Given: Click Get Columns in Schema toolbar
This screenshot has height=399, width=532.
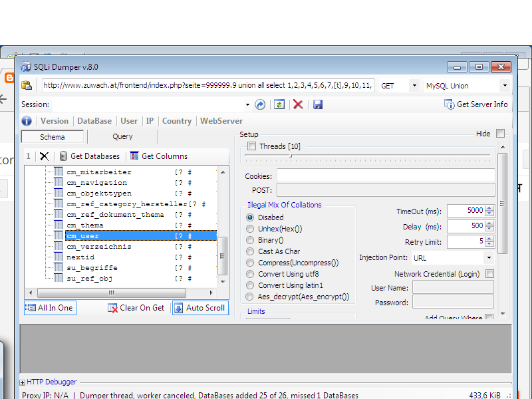Looking at the screenshot, I should tap(159, 156).
